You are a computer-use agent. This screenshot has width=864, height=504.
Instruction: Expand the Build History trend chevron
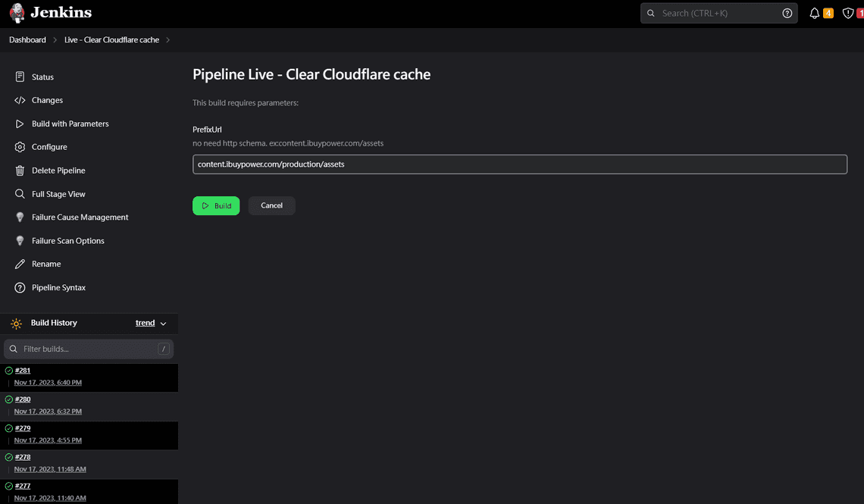point(163,324)
